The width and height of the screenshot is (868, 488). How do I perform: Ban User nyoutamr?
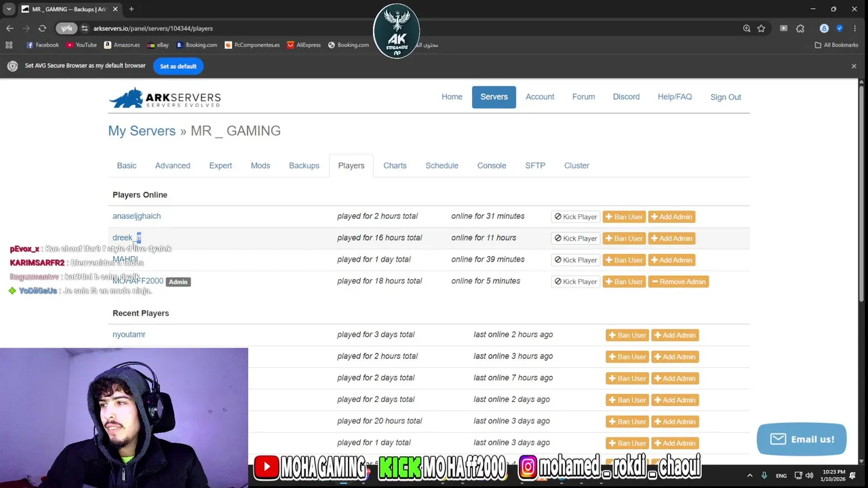(627, 335)
